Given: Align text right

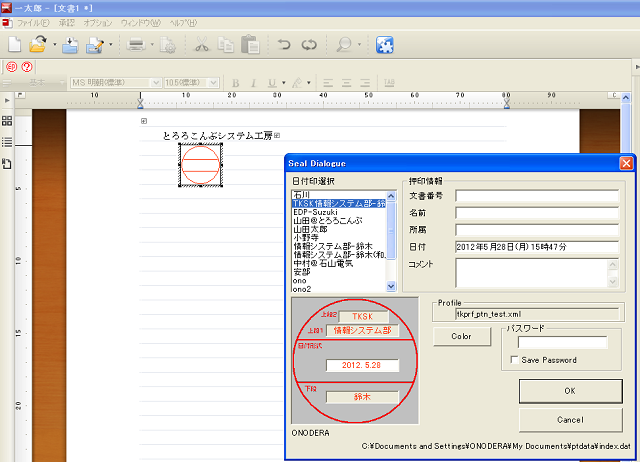Looking at the screenshot, I should pyautogui.click(x=365, y=83).
